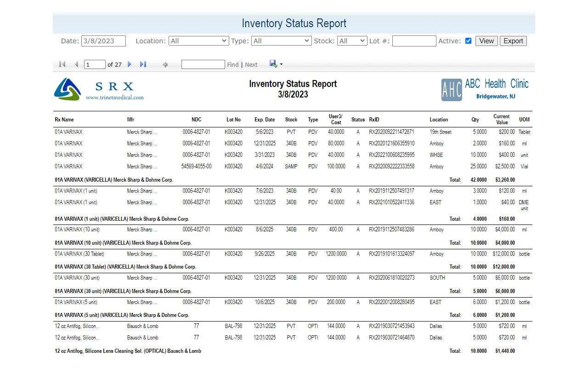Click the $3,260.00 total value
Viewport: 588px width, 368px height.
pos(505,180)
